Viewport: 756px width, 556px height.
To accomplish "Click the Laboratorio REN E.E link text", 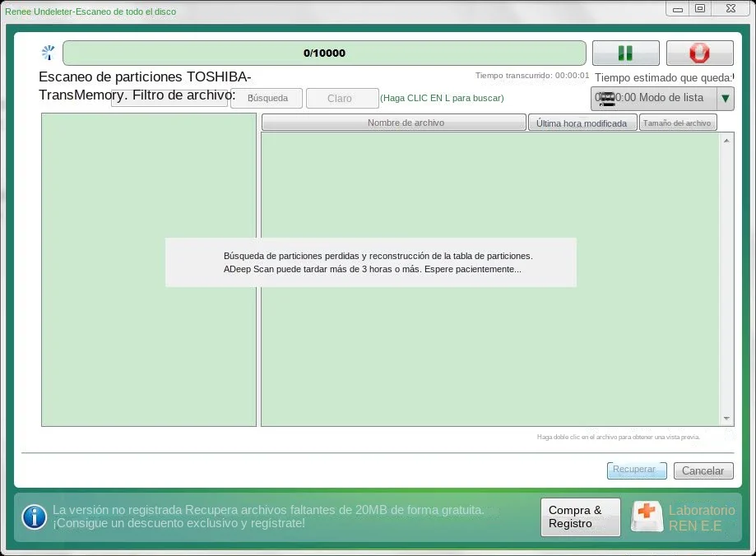I will [702, 517].
